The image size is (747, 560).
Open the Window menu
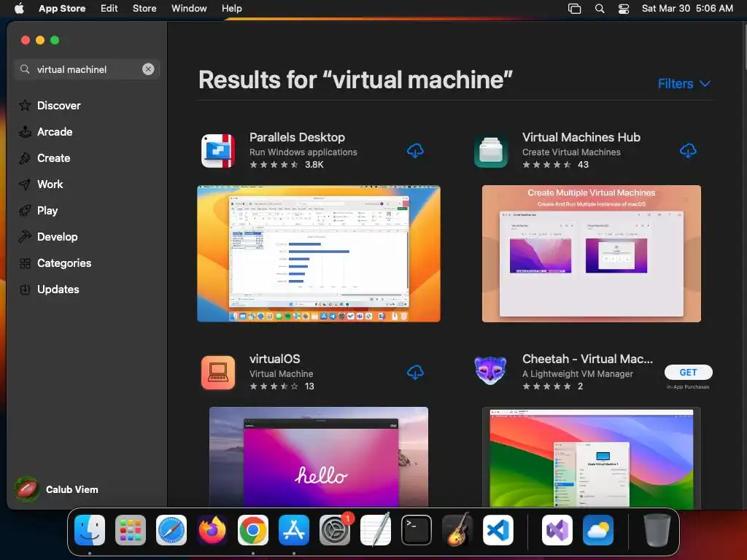[x=189, y=9]
